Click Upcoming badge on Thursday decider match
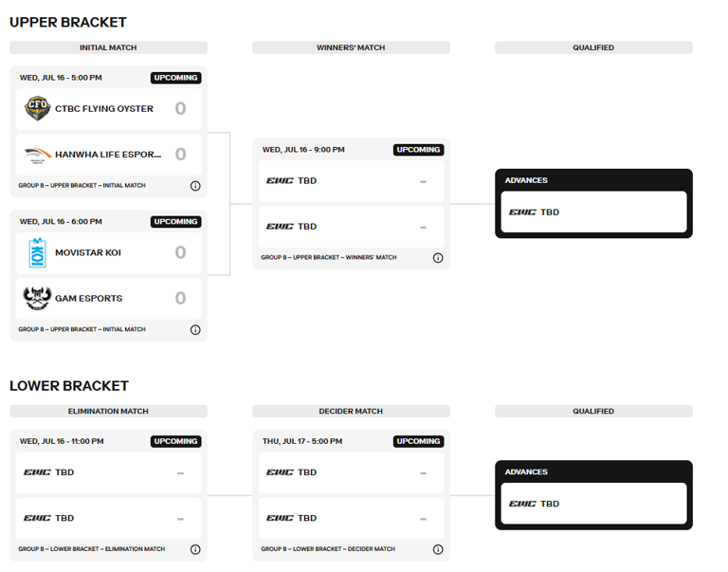The width and height of the screenshot is (728, 572). 418,441
